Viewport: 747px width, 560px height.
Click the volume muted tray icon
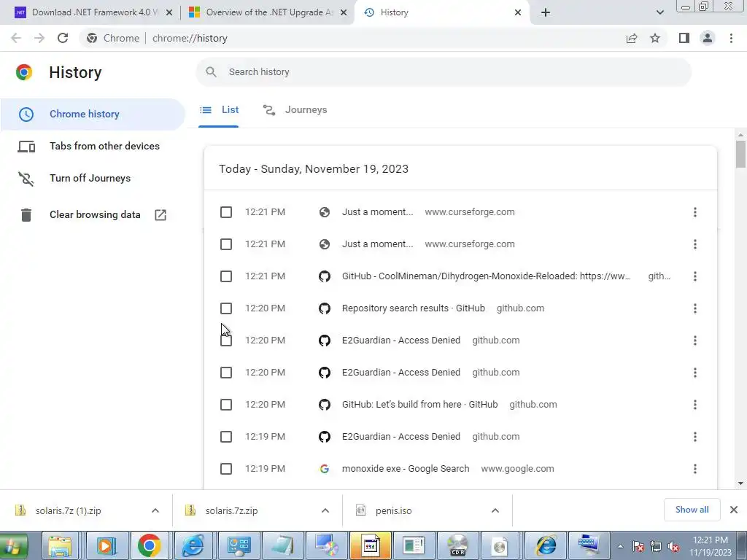673,547
